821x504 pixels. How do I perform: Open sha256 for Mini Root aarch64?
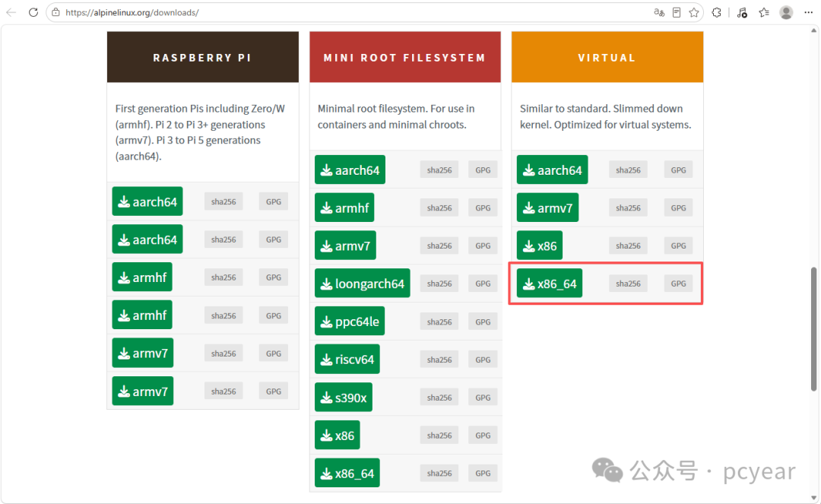point(439,170)
